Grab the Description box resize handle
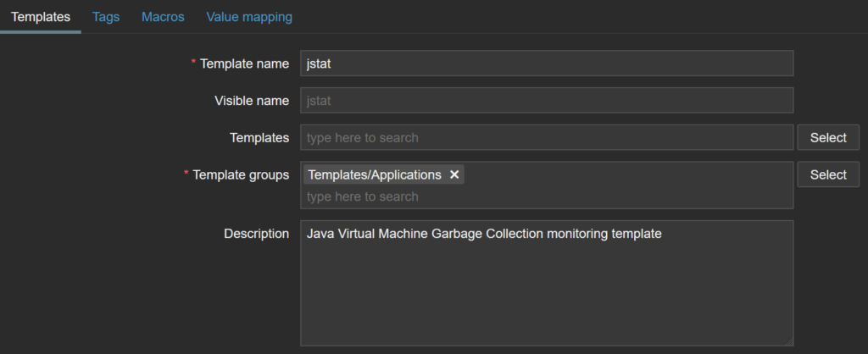This screenshot has width=868, height=354. (787, 340)
